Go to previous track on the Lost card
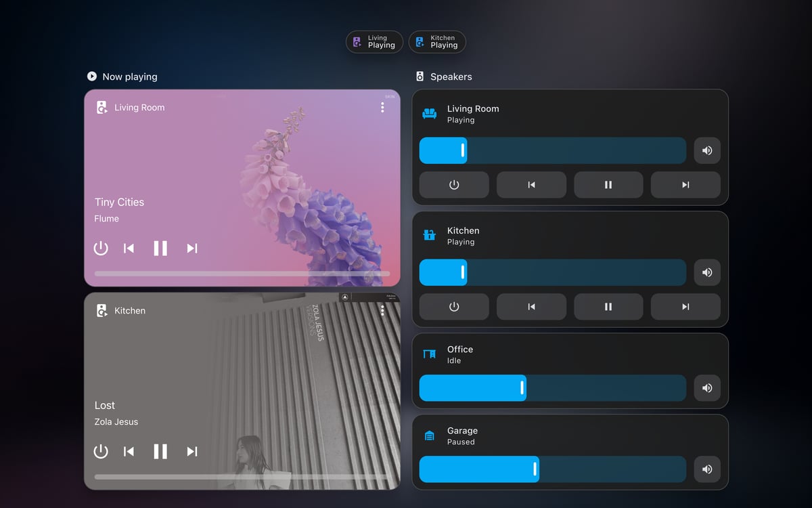This screenshot has width=812, height=508. (x=129, y=451)
